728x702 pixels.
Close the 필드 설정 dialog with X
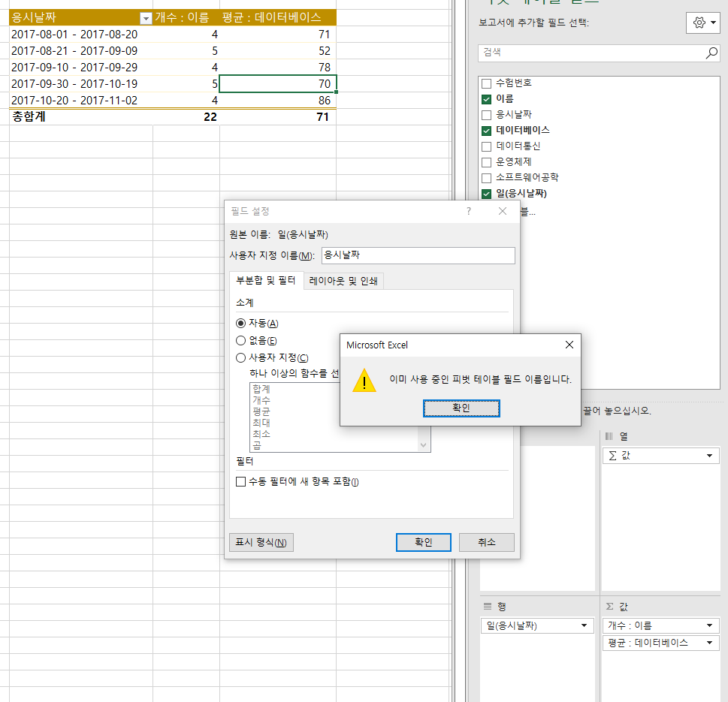(503, 212)
